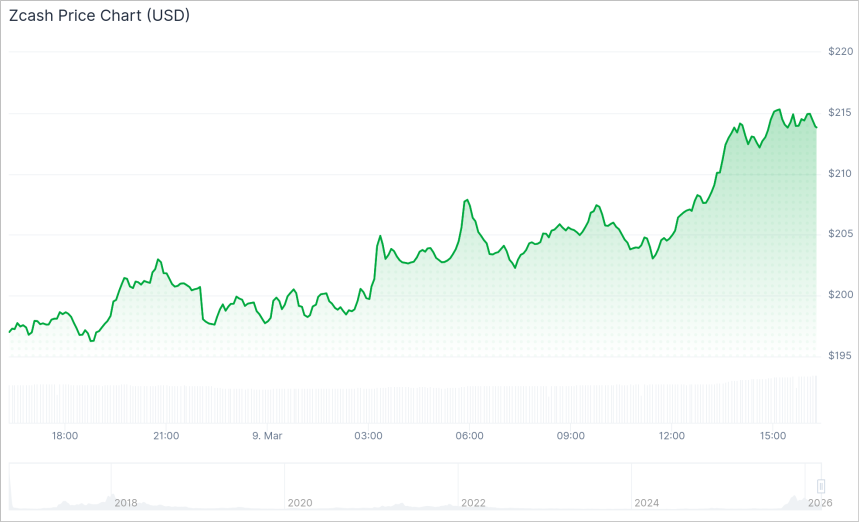The height and width of the screenshot is (523, 860).
Task: Click the 12:00 time axis label
Action: 671,436
